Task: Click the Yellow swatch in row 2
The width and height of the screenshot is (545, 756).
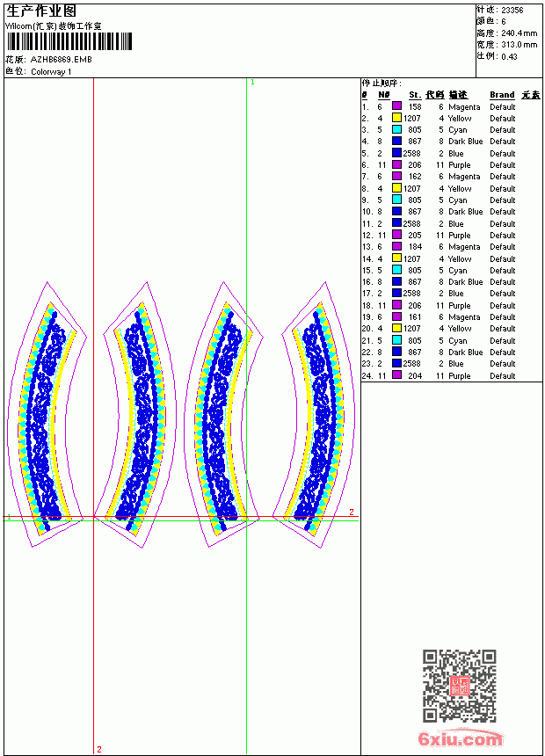Action: (396, 118)
